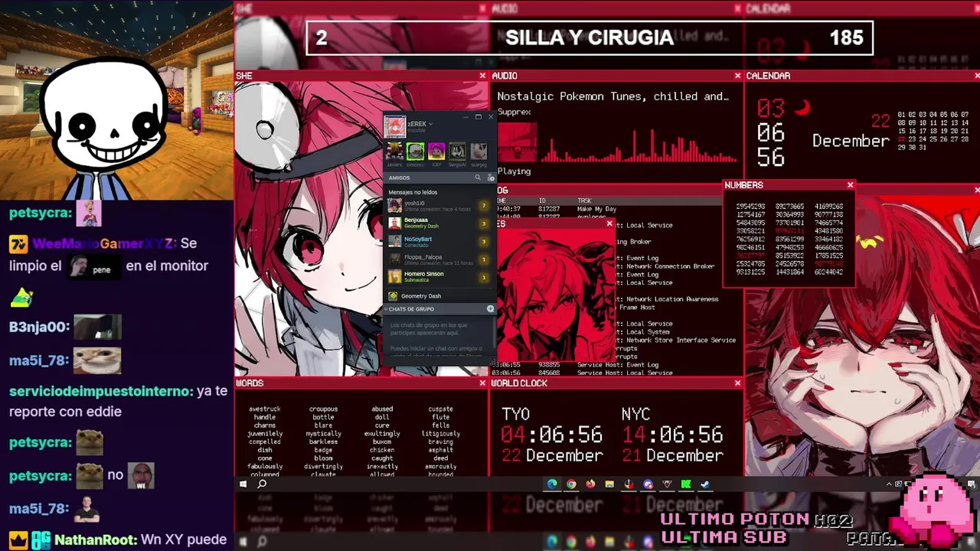The image size is (980, 551).
Task: Minimize the Steam friends window
Action: point(465,117)
